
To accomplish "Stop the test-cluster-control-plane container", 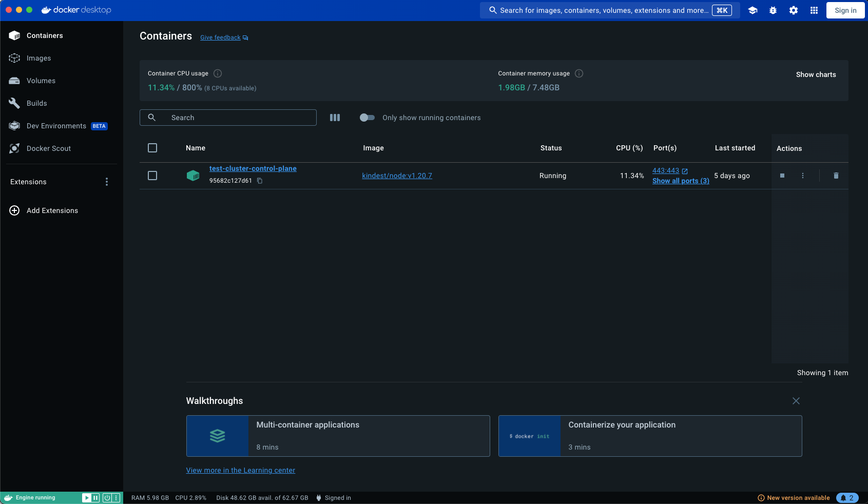I will point(782,176).
